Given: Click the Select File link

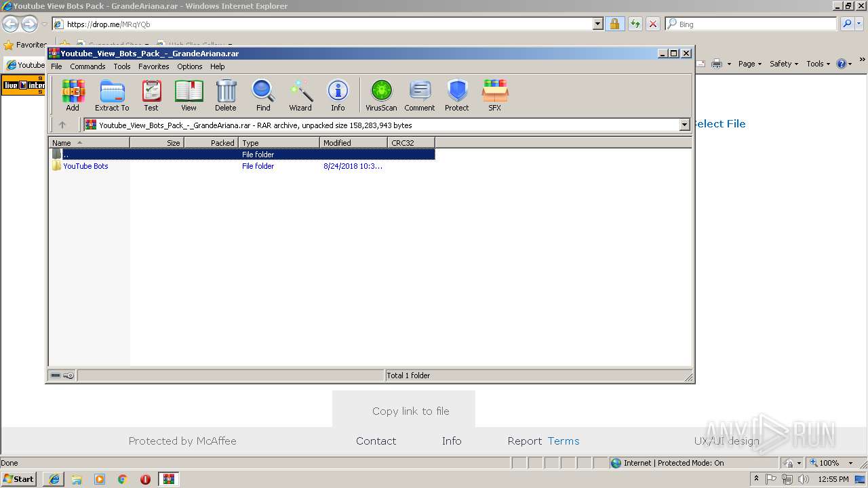Looking at the screenshot, I should point(719,123).
